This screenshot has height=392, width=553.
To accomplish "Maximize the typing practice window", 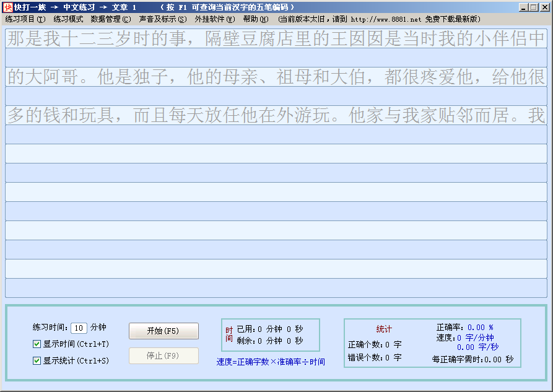I will [x=534, y=7].
